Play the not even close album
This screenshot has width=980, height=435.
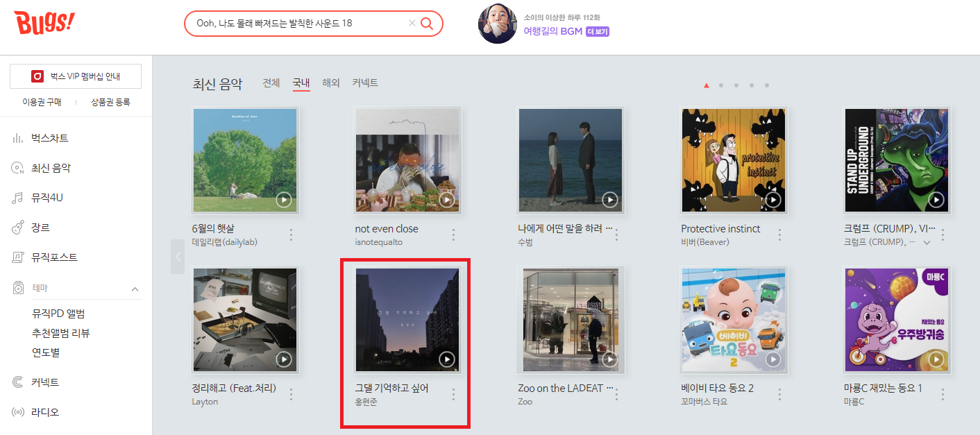(x=446, y=200)
